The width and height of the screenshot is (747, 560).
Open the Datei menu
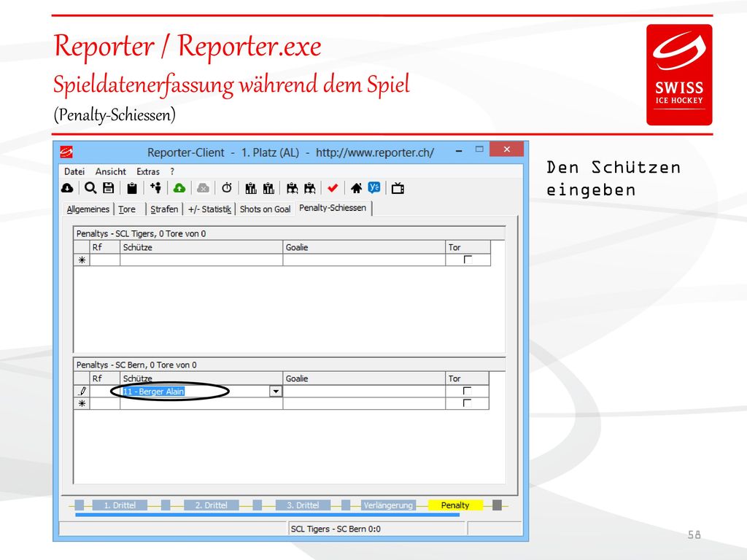coord(74,171)
